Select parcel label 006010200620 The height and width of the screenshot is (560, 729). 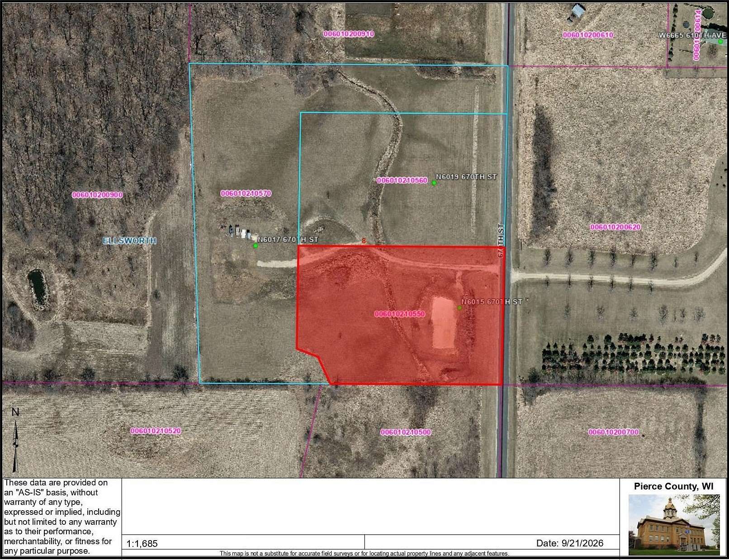[x=615, y=227]
